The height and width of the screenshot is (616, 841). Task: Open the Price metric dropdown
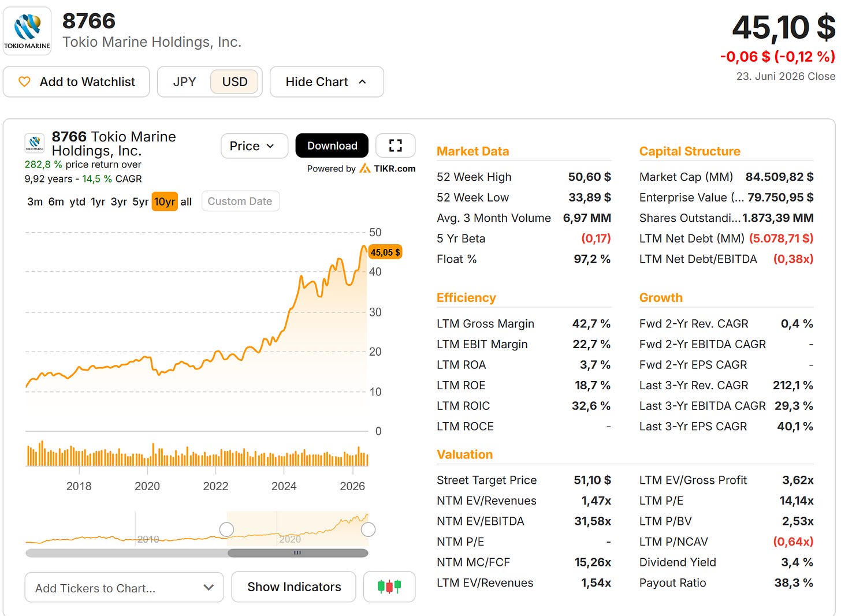point(254,146)
